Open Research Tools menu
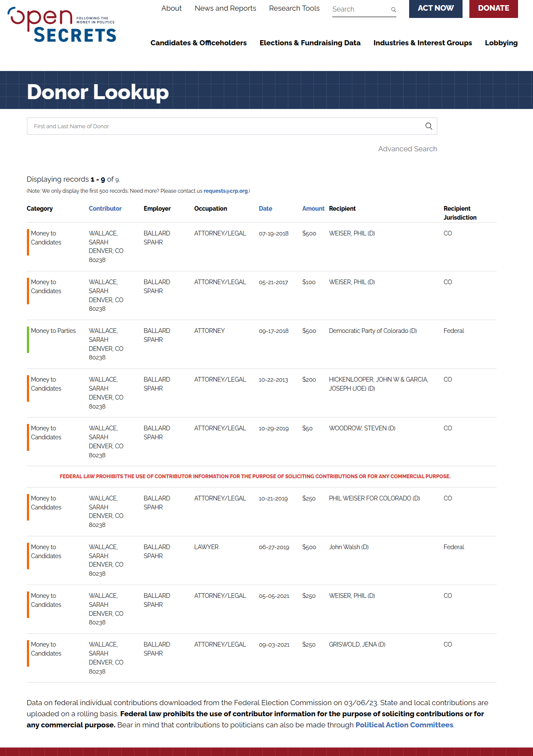533x756 pixels. coord(294,8)
